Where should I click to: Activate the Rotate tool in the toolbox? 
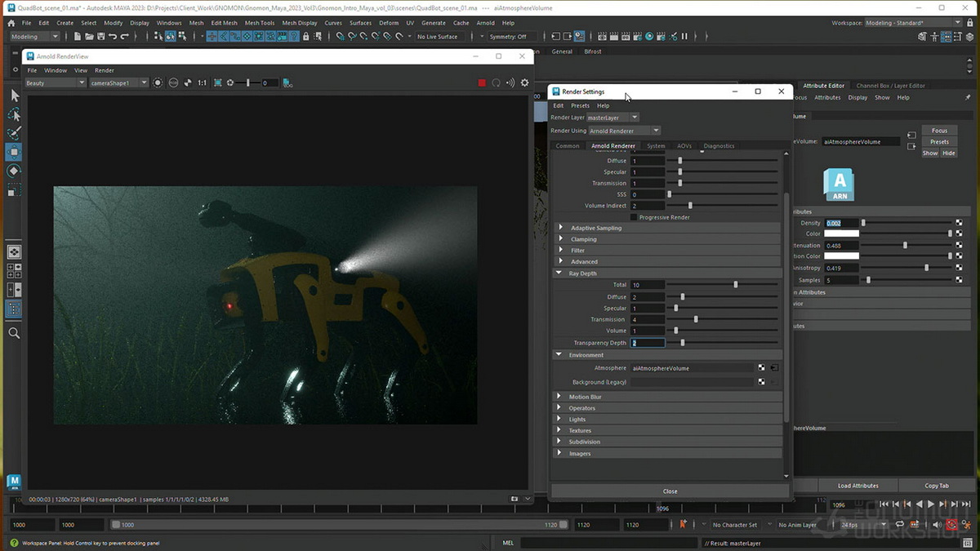tap(14, 171)
